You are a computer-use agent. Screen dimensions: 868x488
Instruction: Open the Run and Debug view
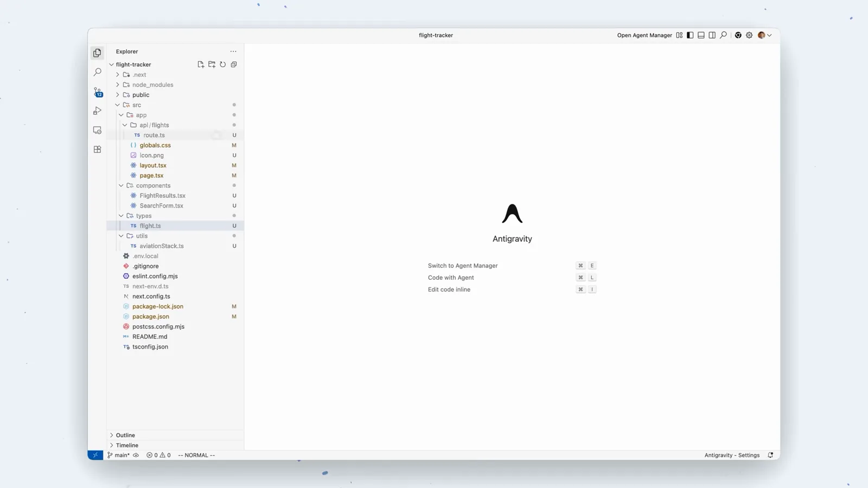[x=97, y=111]
